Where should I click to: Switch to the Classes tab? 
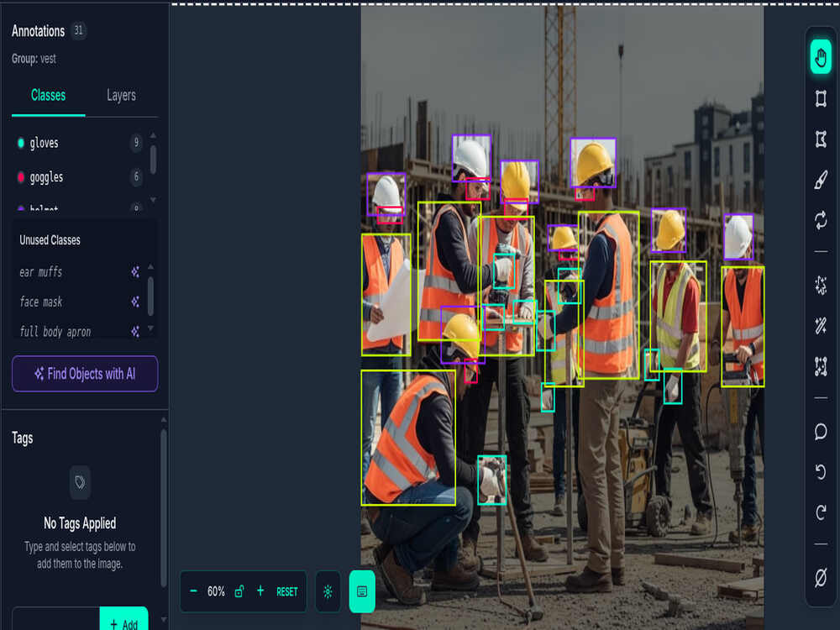tap(48, 96)
